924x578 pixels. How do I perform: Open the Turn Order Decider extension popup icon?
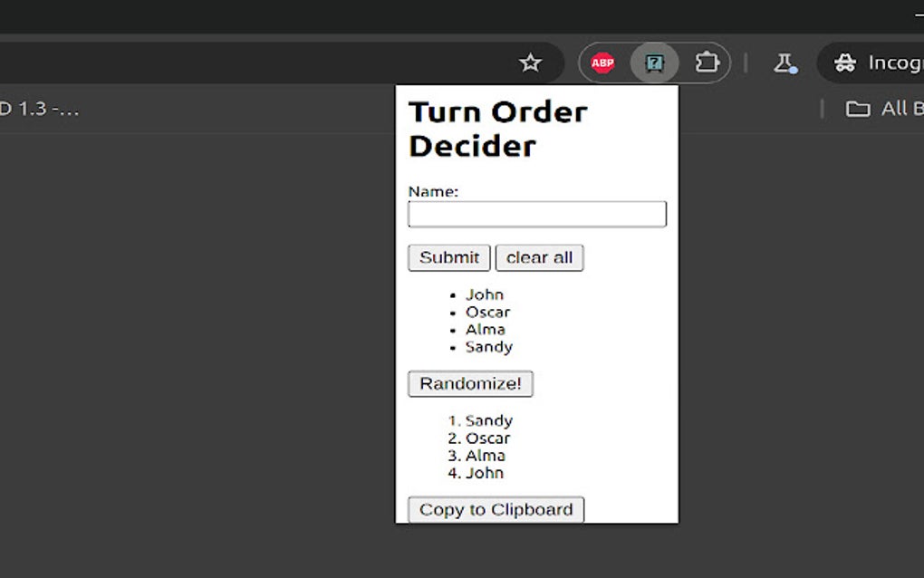click(654, 63)
